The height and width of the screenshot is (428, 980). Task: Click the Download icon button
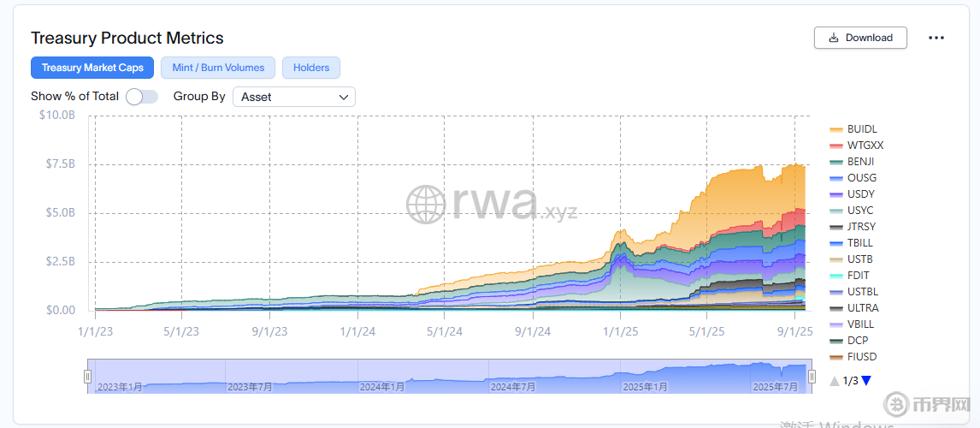click(833, 38)
